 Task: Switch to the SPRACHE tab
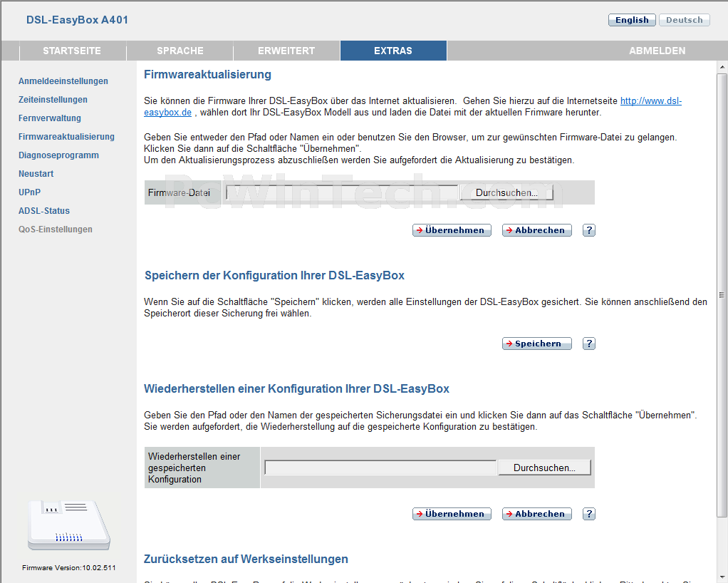[x=180, y=51]
